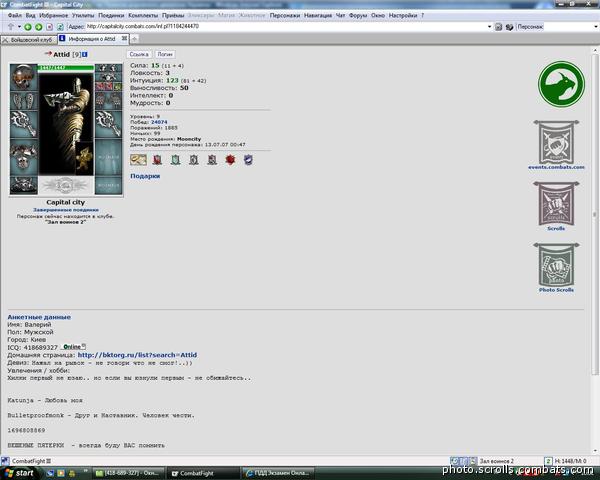This screenshot has height=480, width=600.
Task: Open the Утилиты menu
Action: [x=83, y=16]
